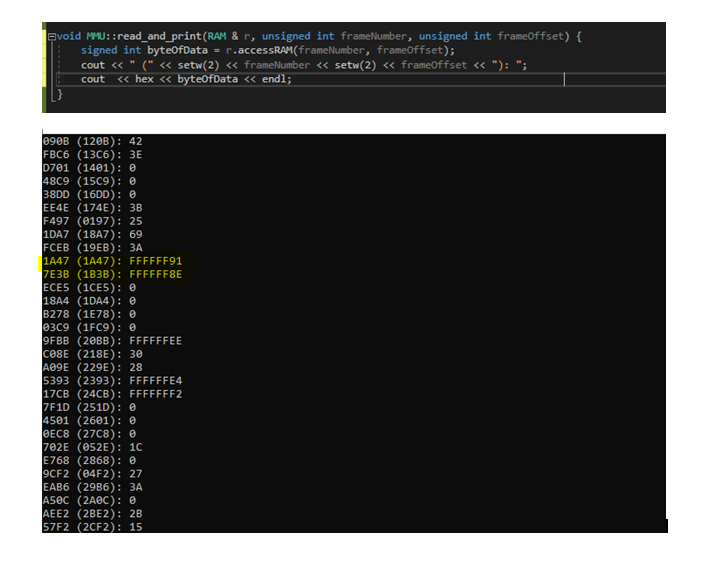The height and width of the screenshot is (584, 704).
Task: Click highlighted value FFFFFF8E
Action: (156, 274)
